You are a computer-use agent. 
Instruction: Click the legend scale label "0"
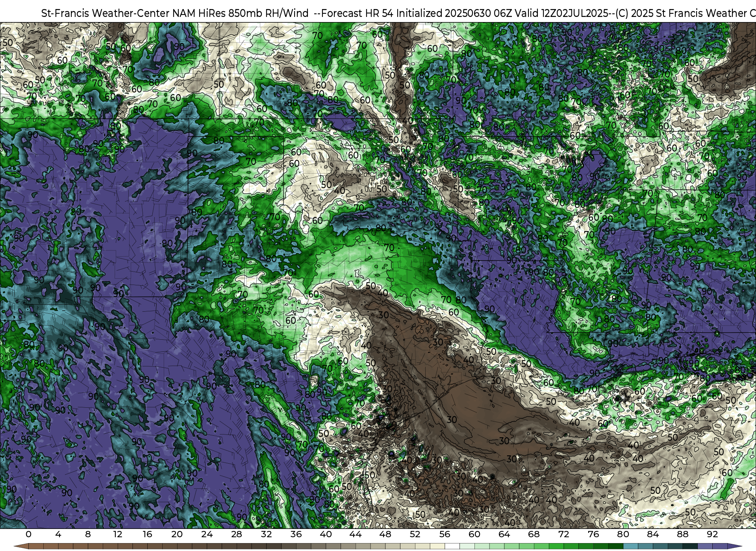click(28, 534)
